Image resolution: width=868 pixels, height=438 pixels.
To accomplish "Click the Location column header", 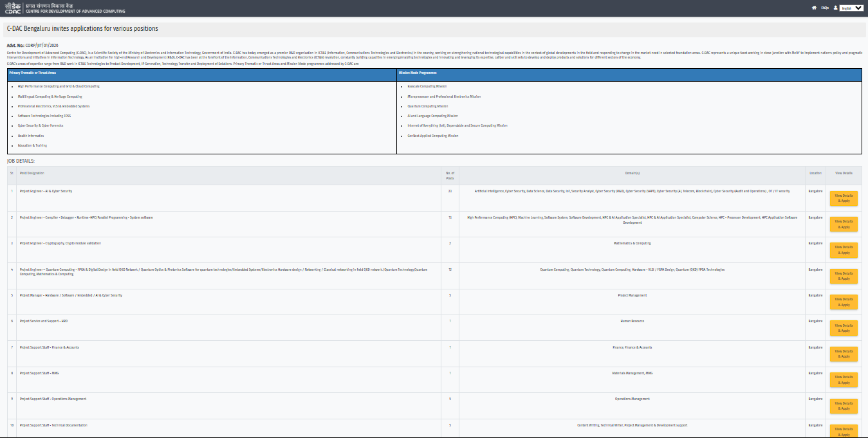I will 815,173.
